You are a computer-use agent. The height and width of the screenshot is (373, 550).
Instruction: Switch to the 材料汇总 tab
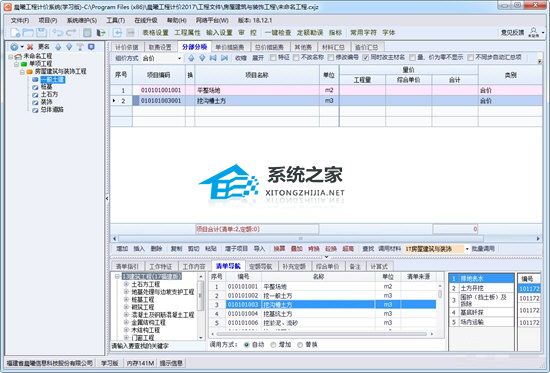click(x=333, y=47)
